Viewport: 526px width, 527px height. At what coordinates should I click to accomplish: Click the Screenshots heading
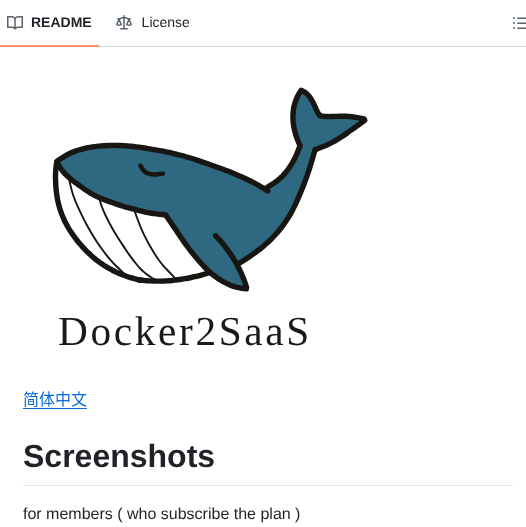coord(119,456)
